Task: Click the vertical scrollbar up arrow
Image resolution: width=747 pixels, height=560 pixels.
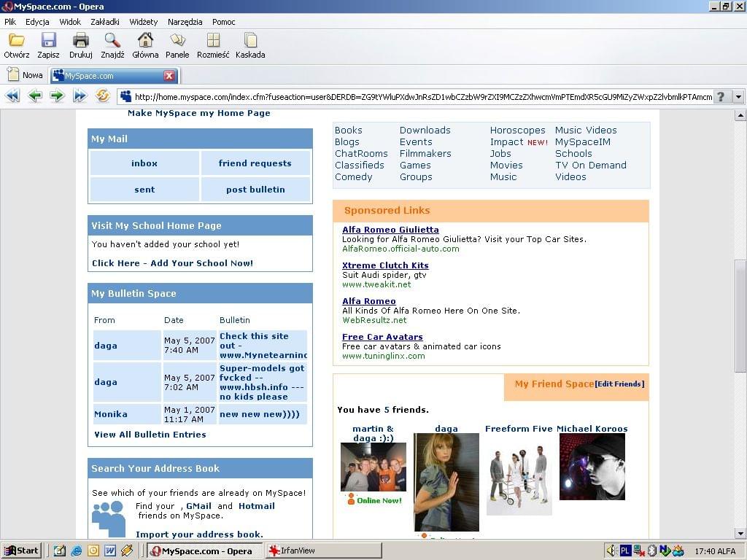Action: coord(740,115)
